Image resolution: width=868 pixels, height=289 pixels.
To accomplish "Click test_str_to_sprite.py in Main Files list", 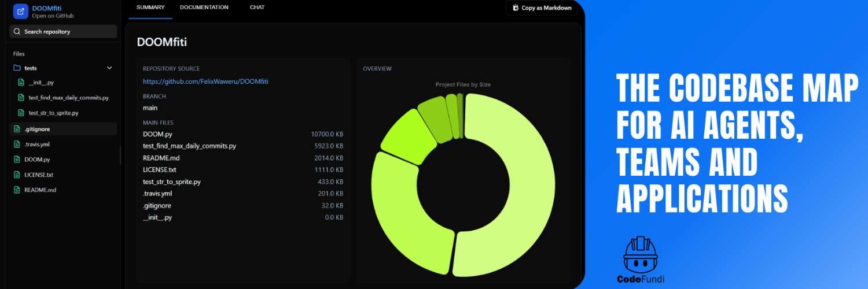I will tap(172, 182).
